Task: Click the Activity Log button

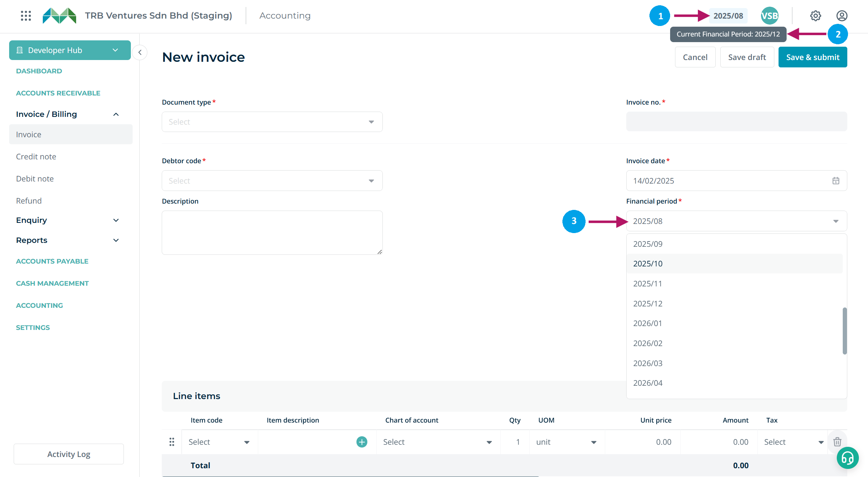Action: (x=69, y=454)
